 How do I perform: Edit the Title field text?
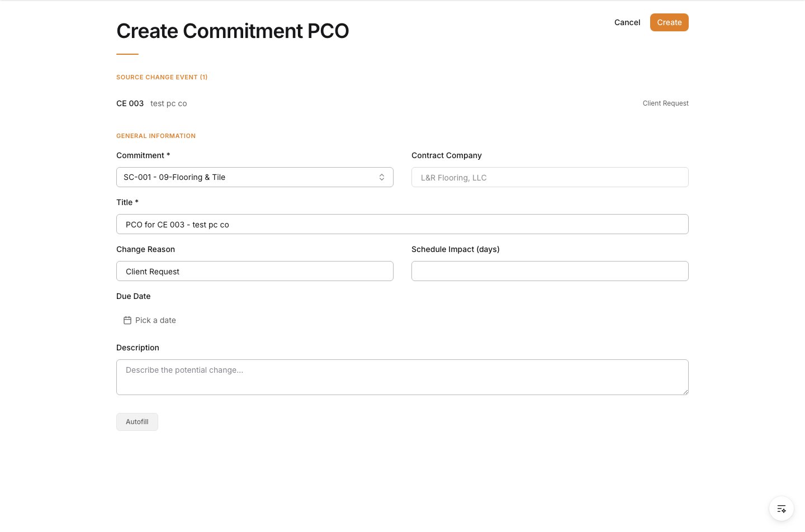point(402,224)
